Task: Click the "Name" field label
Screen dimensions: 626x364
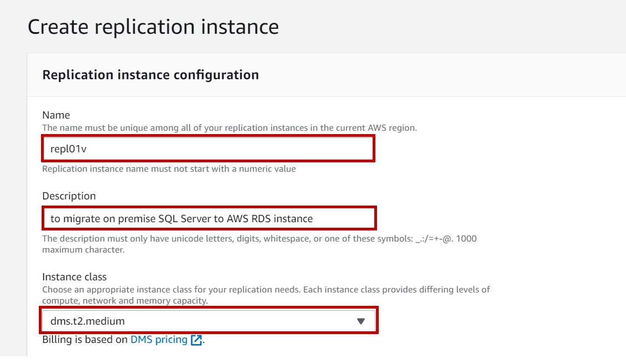Action: point(56,115)
